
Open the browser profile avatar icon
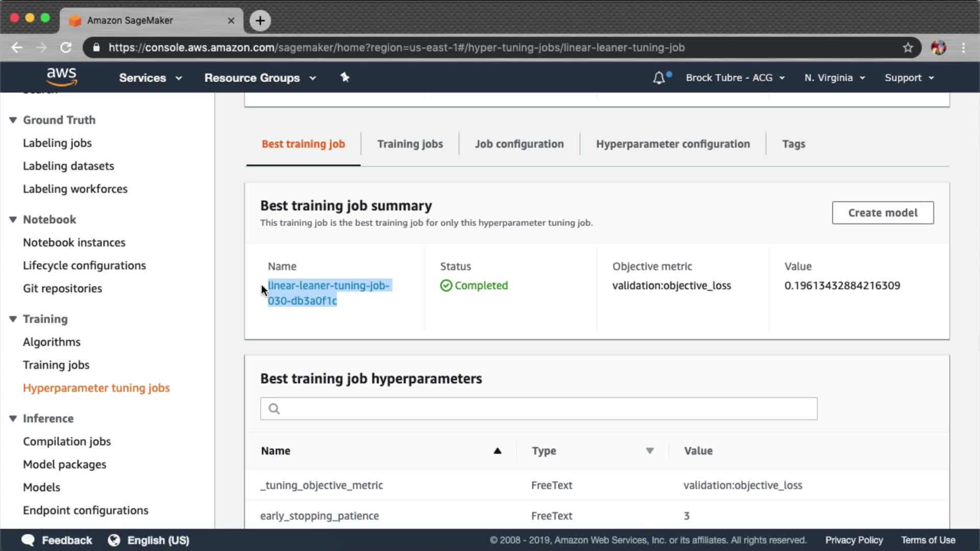pyautogui.click(x=938, y=47)
